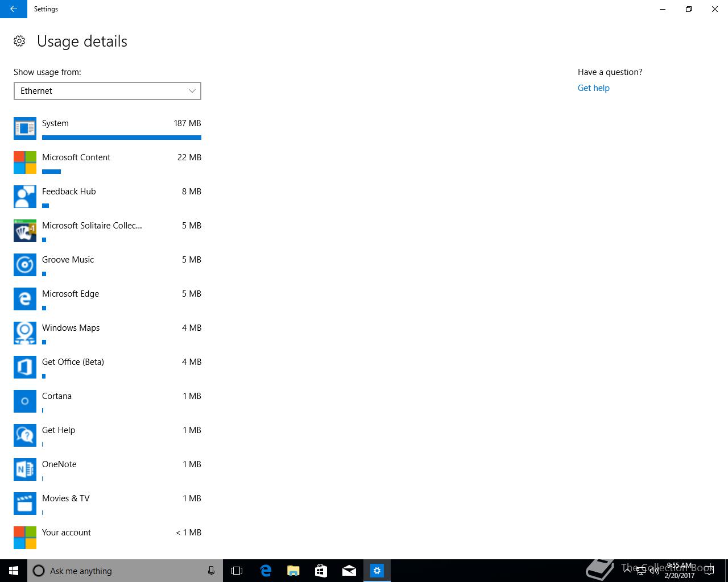Select the Movies & TV label
Image resolution: width=728 pixels, height=582 pixels.
coord(66,498)
